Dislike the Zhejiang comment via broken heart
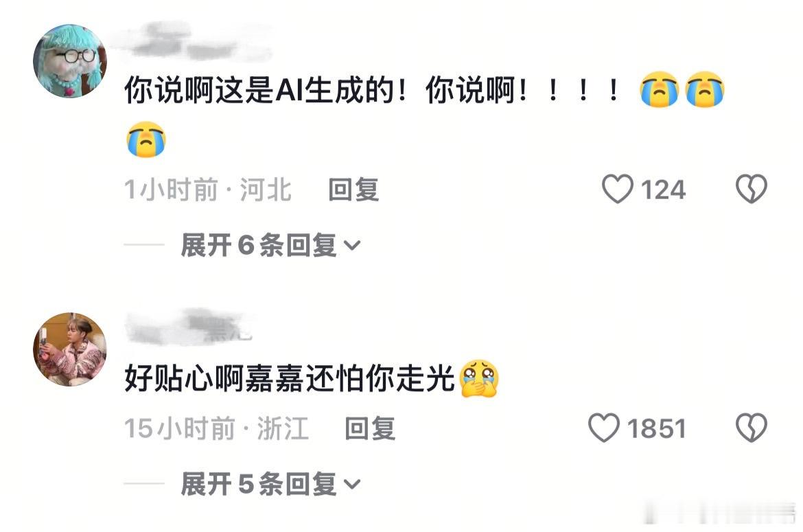803x532 pixels. coord(752,428)
